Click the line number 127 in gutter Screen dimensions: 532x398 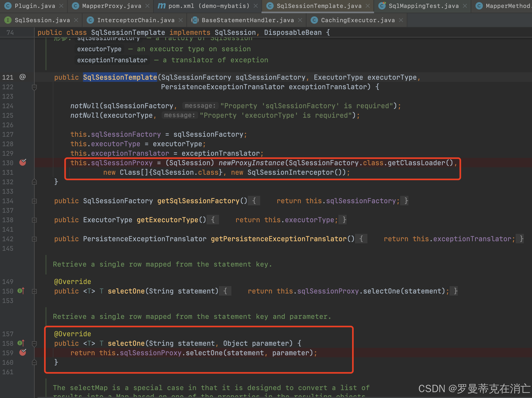click(8, 134)
